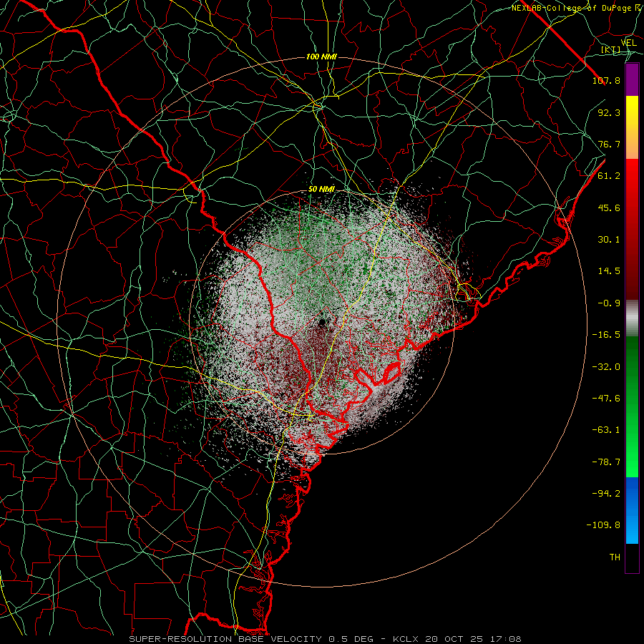Click the "-16.5" scale value
The height and width of the screenshot is (644, 644).
pyautogui.click(x=606, y=335)
